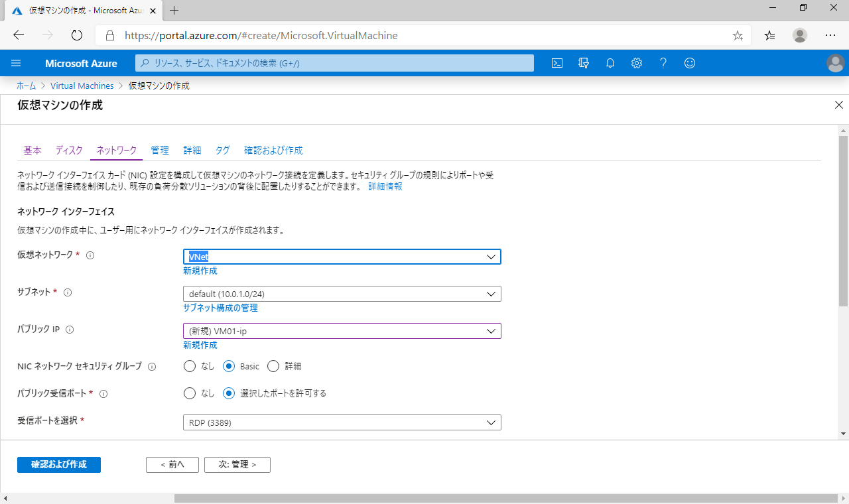
Task: Click the Microsoft Azure header title
Action: pos(81,63)
